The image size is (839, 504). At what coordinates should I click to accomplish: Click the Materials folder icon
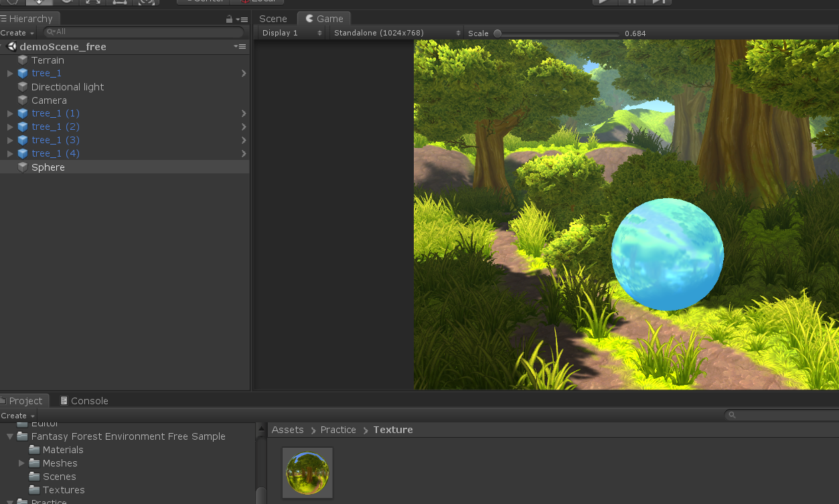[x=34, y=450]
